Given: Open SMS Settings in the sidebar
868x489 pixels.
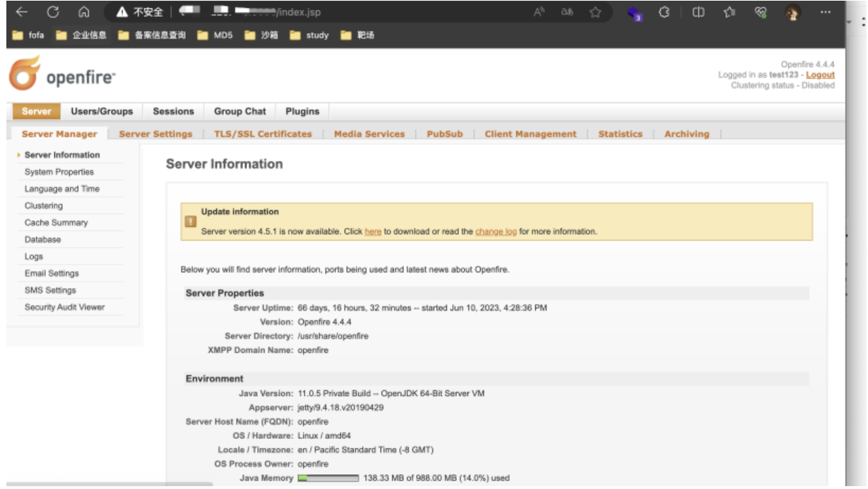Looking at the screenshot, I should pyautogui.click(x=50, y=291).
